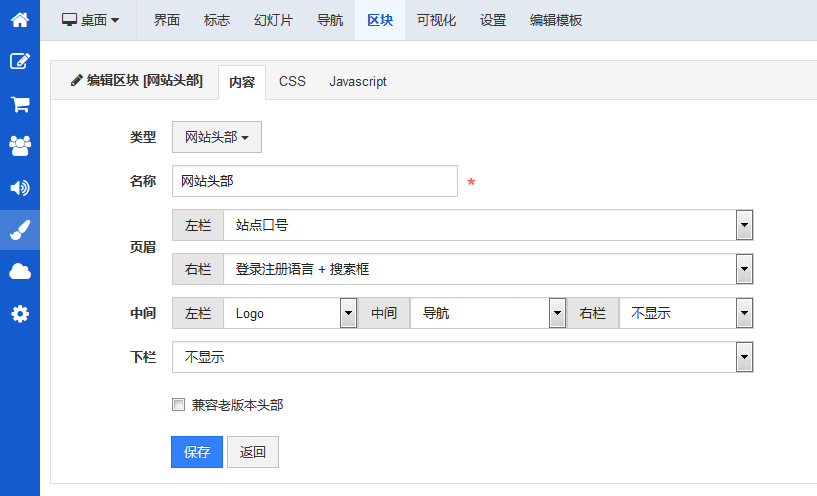This screenshot has height=496, width=817.
Task: Open the 桌面 device menu
Action: tap(91, 20)
